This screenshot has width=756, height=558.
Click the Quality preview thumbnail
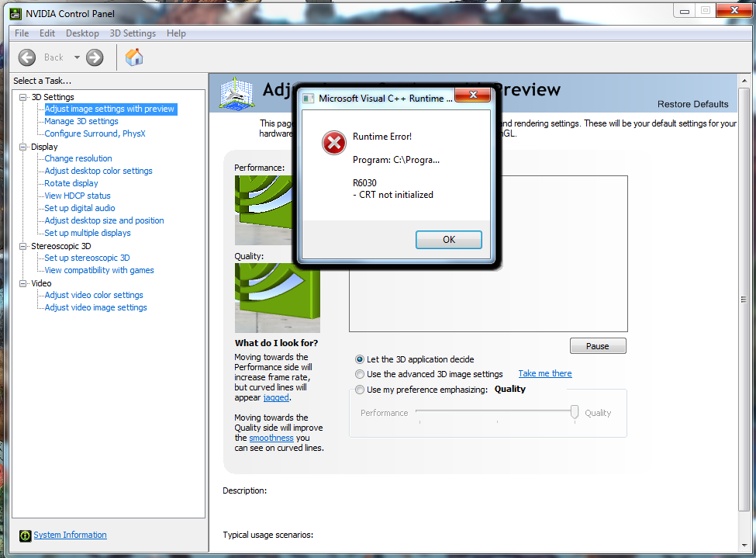coord(278,298)
